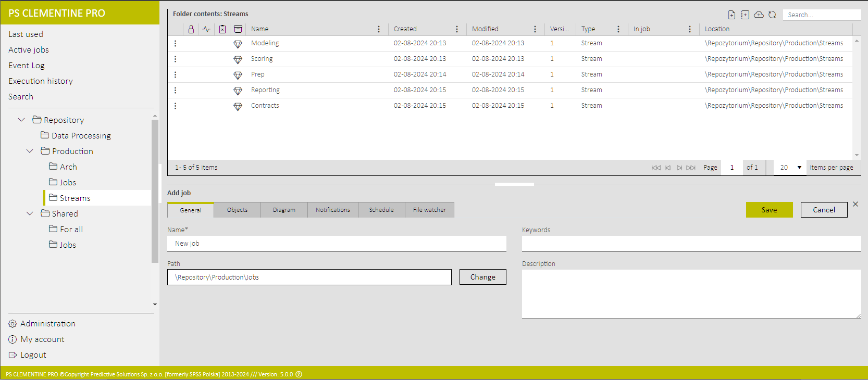Click the Description text area
The image size is (868, 380).
(691, 294)
